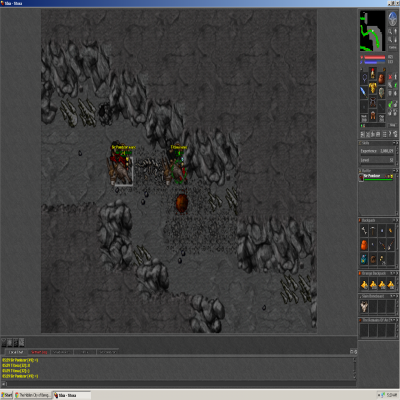400x400 pixels.
Task: Click the red X combat icon
Action: tap(390, 77)
